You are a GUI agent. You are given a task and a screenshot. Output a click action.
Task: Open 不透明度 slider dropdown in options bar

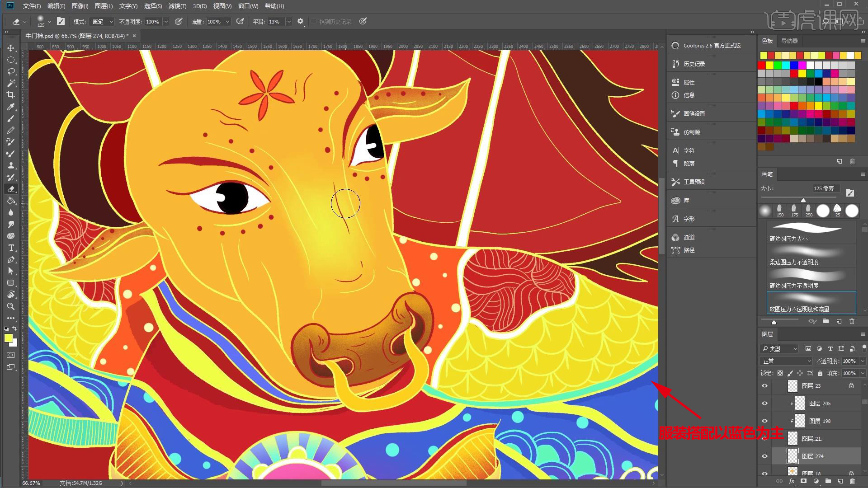pyautogui.click(x=166, y=22)
